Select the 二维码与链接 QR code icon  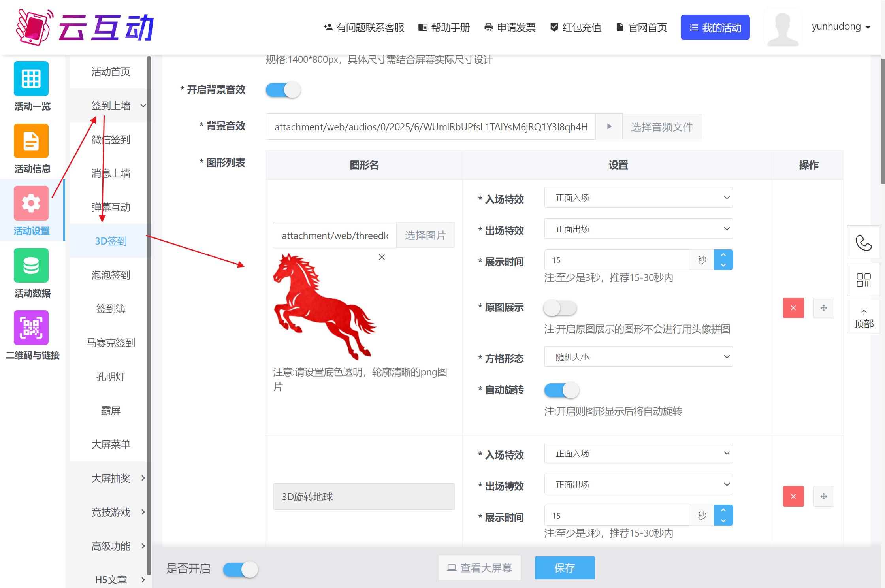31,328
